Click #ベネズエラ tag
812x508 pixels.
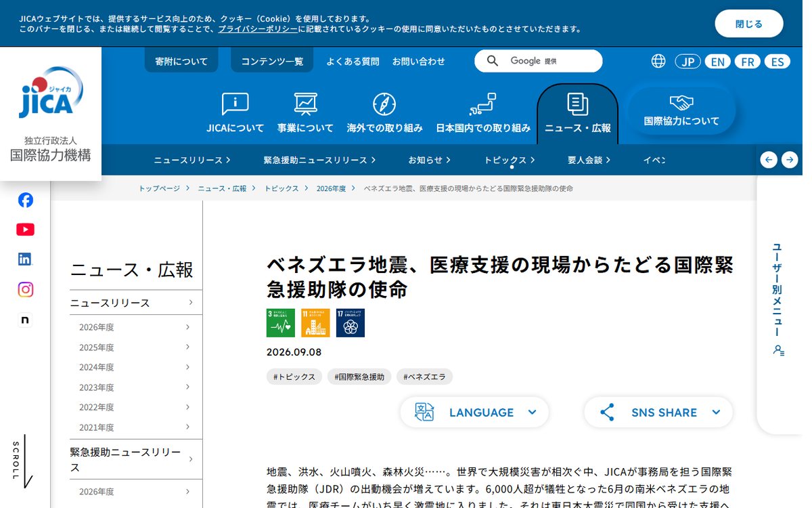pos(425,377)
